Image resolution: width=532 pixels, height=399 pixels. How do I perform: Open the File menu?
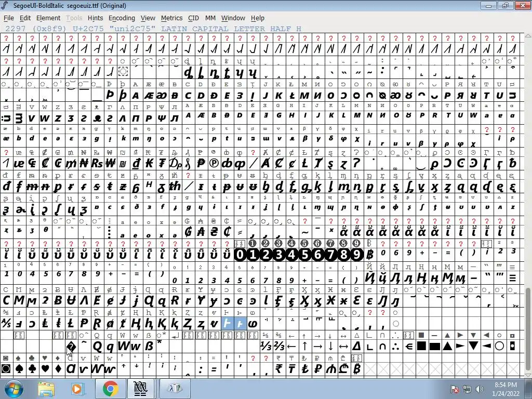tap(8, 18)
